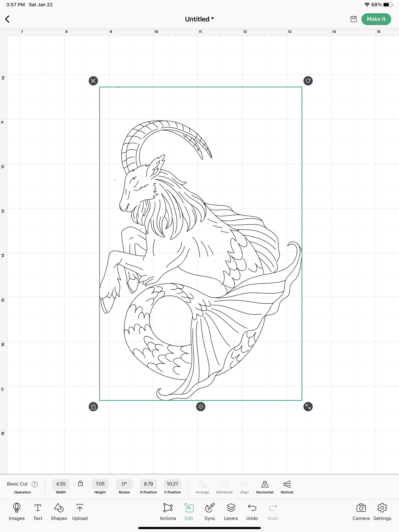Tap the Upload icon
The height and width of the screenshot is (532, 399).
80,508
